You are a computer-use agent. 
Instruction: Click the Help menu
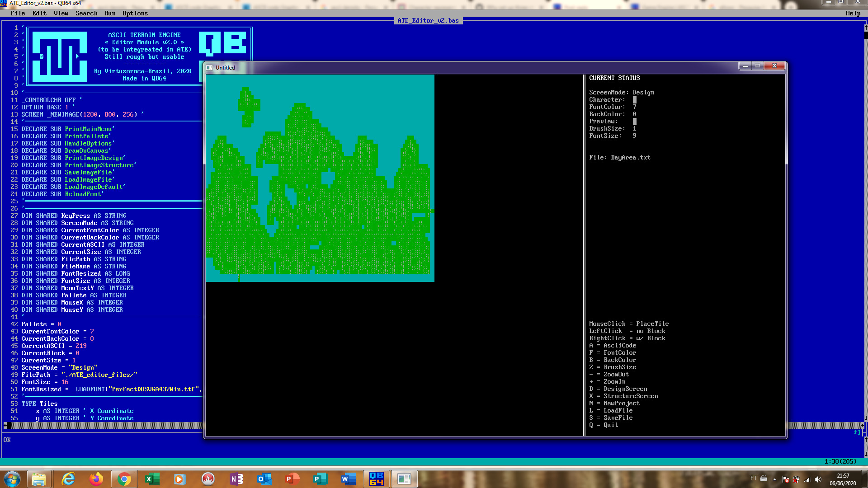(x=853, y=13)
